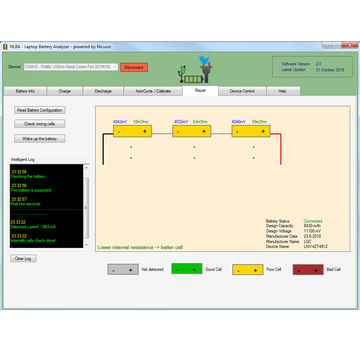Click the red Disconnect button

point(134,67)
